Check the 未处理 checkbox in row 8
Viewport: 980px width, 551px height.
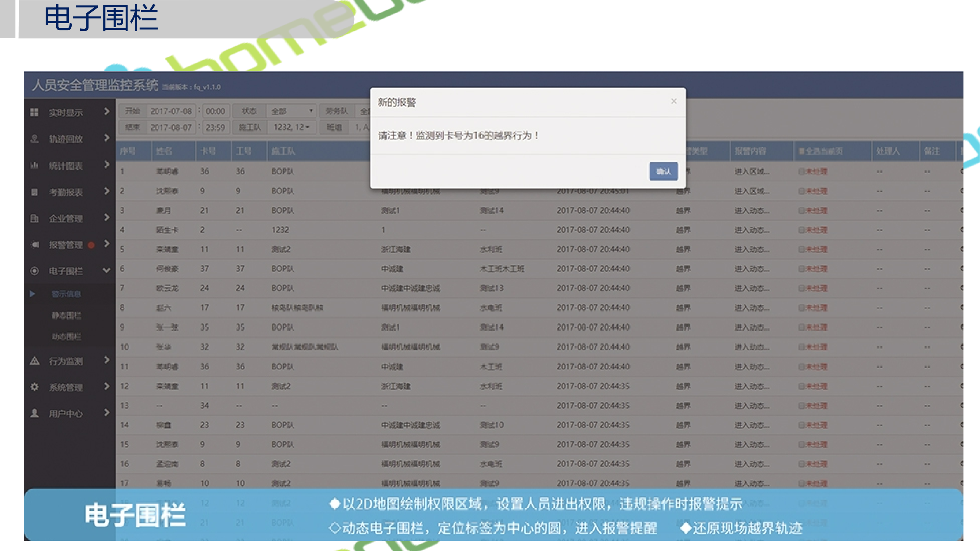(801, 308)
